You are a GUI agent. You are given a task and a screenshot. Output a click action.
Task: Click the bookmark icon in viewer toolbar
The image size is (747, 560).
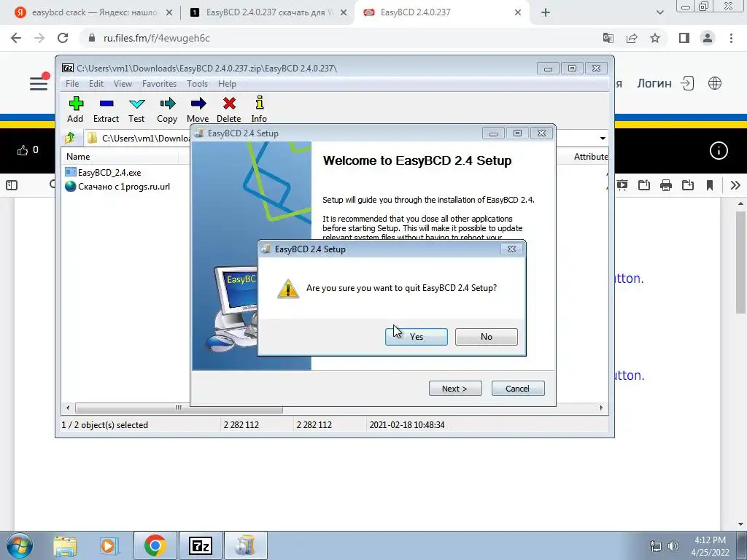[710, 185]
